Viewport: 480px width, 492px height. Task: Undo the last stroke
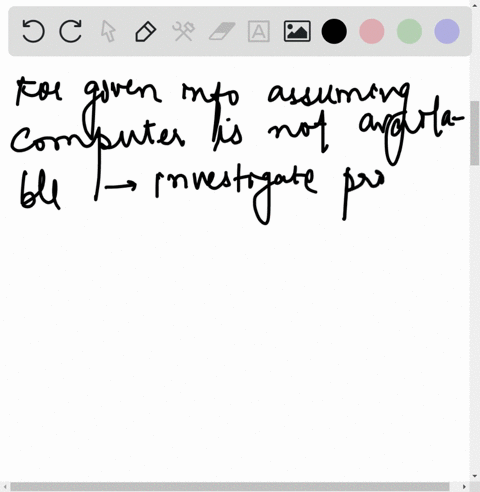tap(33, 31)
